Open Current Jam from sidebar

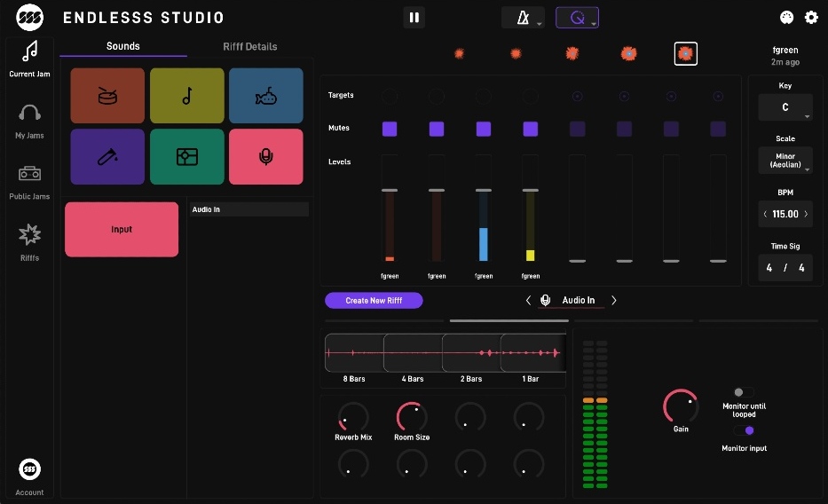pos(29,59)
